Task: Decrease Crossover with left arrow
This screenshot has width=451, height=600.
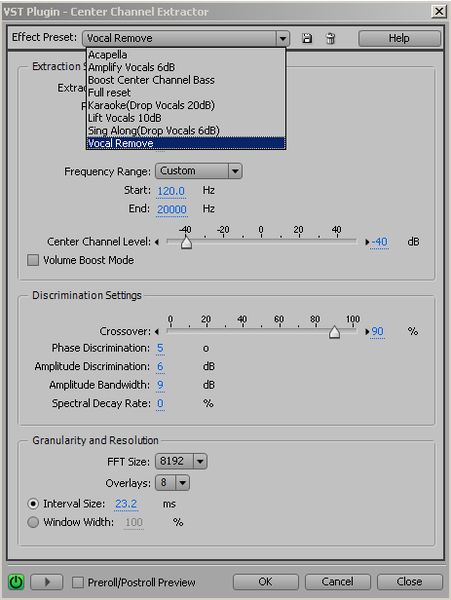Action: click(x=157, y=332)
